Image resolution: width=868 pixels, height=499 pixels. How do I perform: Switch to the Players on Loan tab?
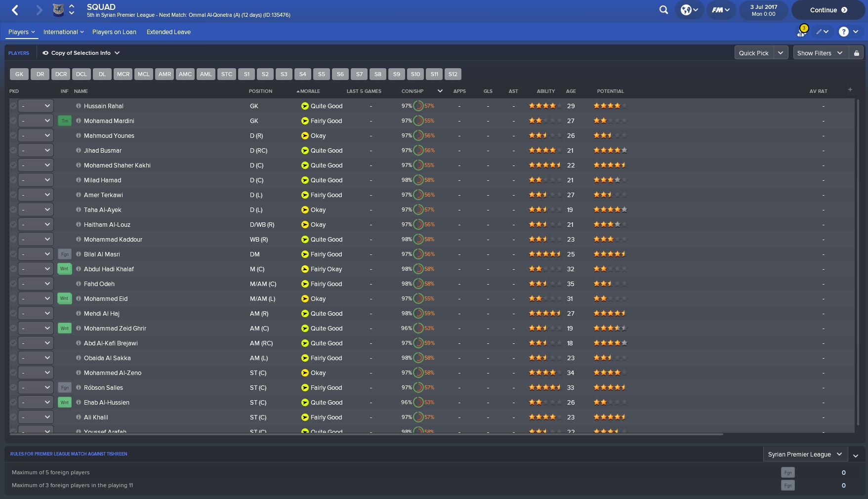(114, 32)
